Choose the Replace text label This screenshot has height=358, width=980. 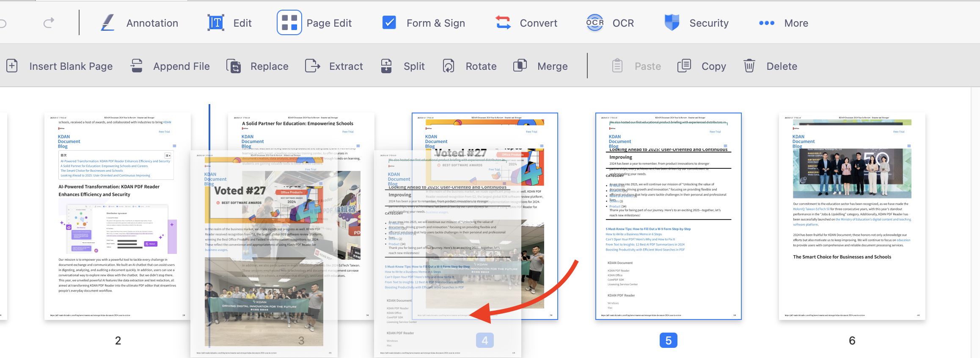tap(270, 66)
